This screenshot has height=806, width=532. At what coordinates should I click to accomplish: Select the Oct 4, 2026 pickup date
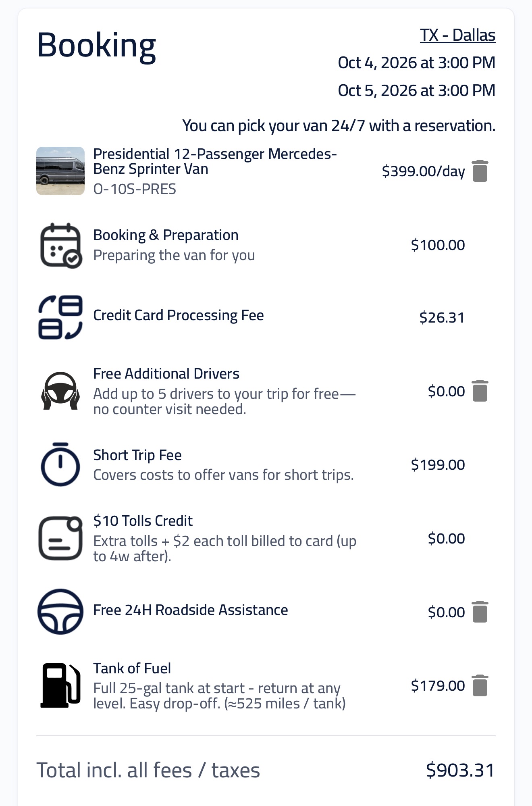click(x=416, y=63)
